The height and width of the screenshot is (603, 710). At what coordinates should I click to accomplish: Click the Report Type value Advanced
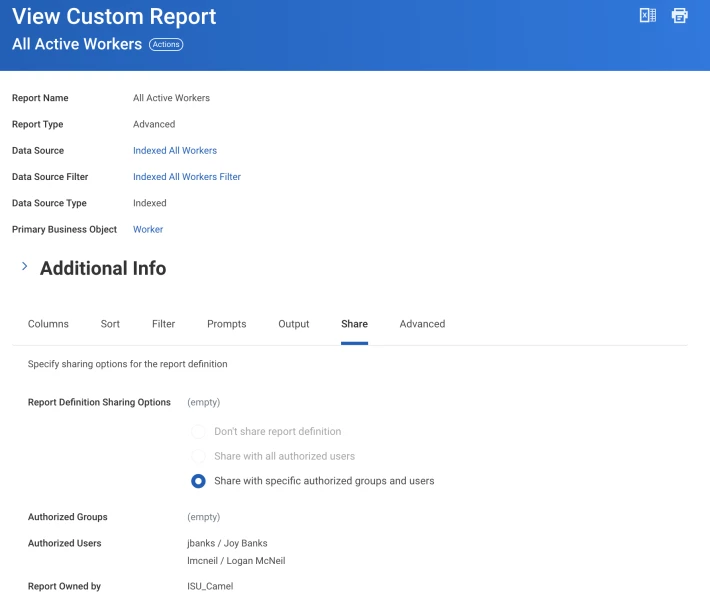[x=154, y=124]
